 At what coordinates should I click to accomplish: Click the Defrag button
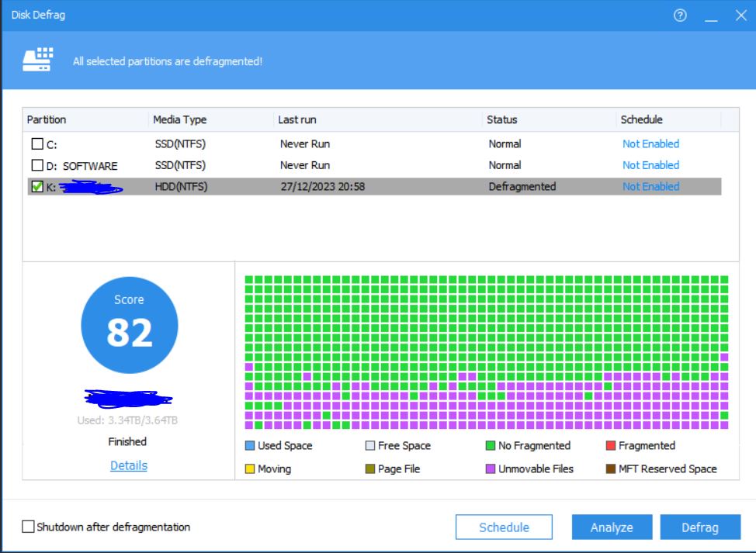(700, 527)
